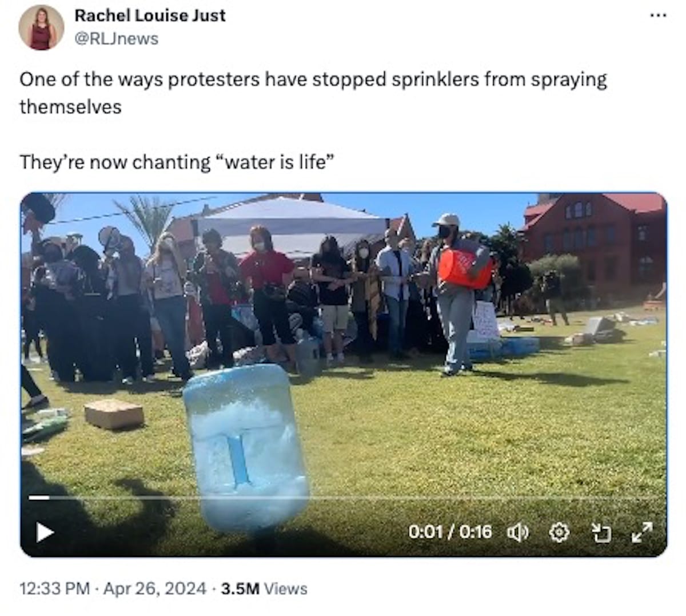Open video settings gear icon
The width and height of the screenshot is (686, 616).
pyautogui.click(x=559, y=533)
